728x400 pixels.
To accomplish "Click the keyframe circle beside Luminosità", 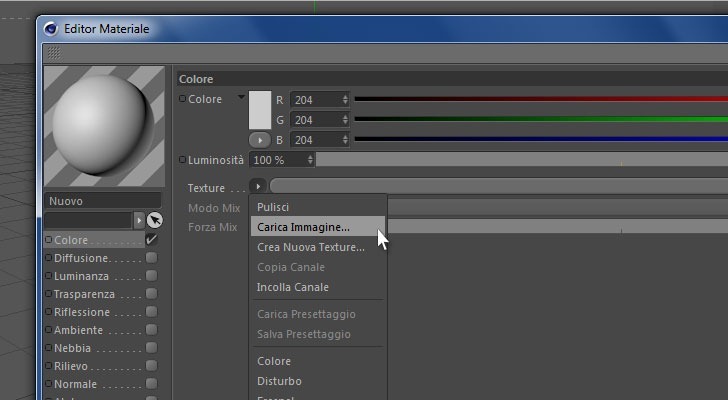I will coord(182,160).
